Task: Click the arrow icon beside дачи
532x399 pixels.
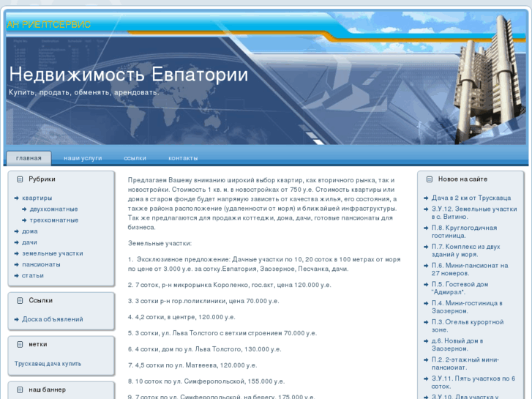Action: coord(16,242)
